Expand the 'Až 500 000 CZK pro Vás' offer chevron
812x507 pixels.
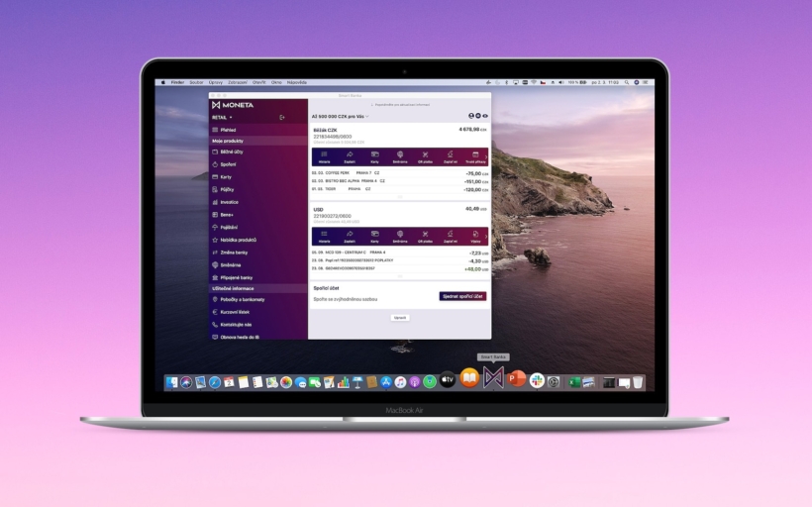pyautogui.click(x=367, y=116)
